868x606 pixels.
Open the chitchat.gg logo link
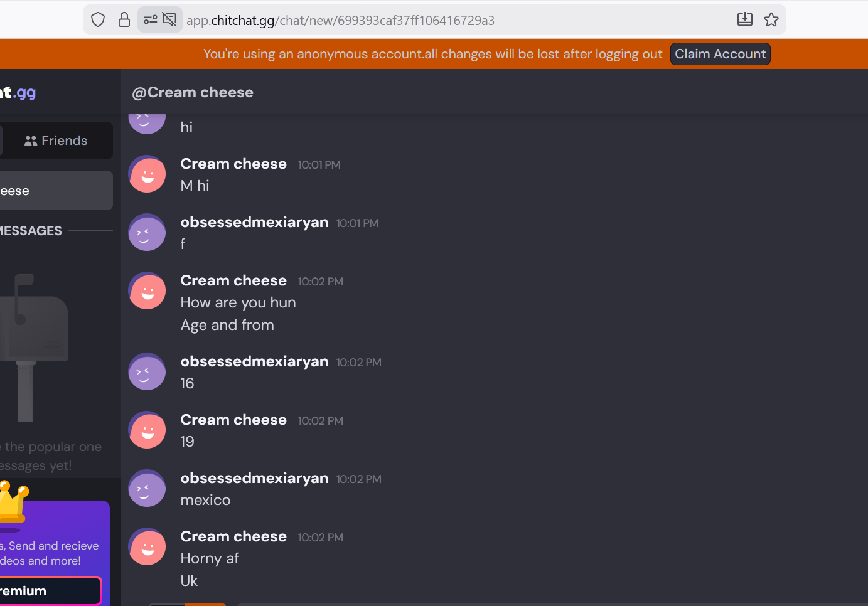pyautogui.click(x=18, y=92)
